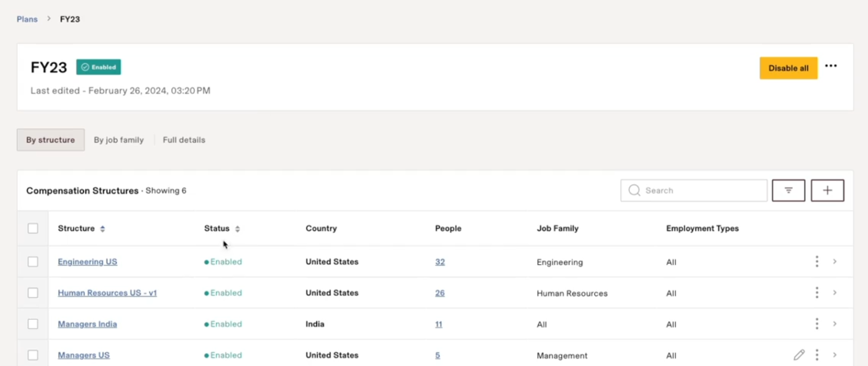This screenshot has width=868, height=366.
Task: Expand the Managers US row chevron
Action: (x=834, y=355)
